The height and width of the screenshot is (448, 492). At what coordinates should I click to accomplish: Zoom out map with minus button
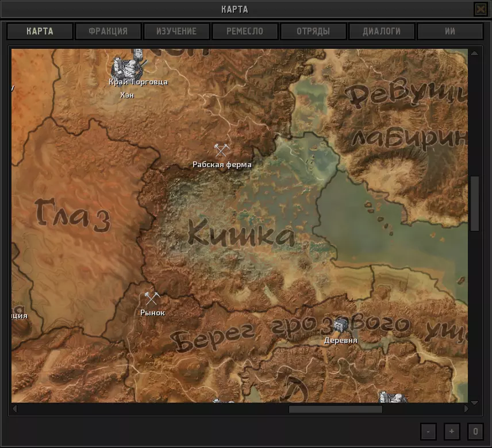tap(428, 432)
